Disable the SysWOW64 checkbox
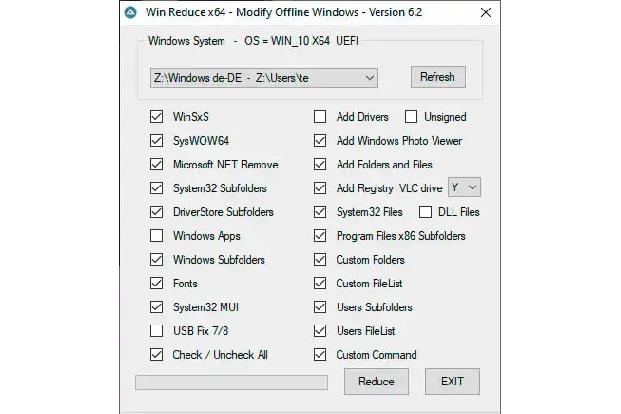The width and height of the screenshot is (621, 414). [x=156, y=141]
